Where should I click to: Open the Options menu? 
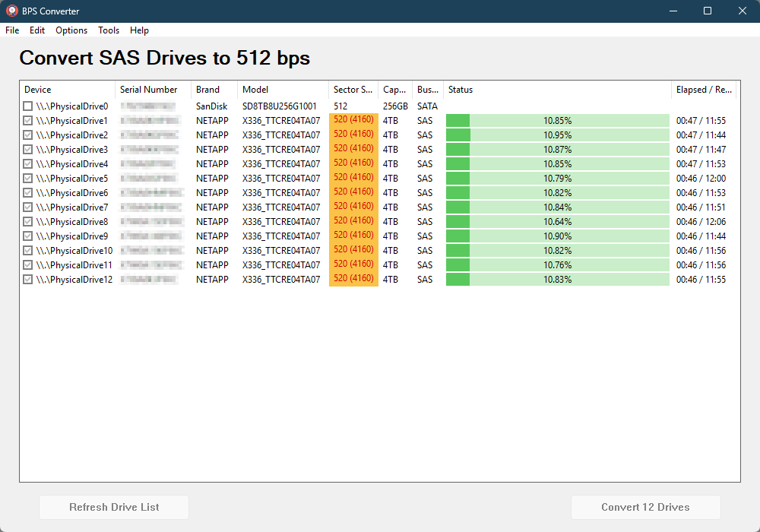[x=71, y=30]
